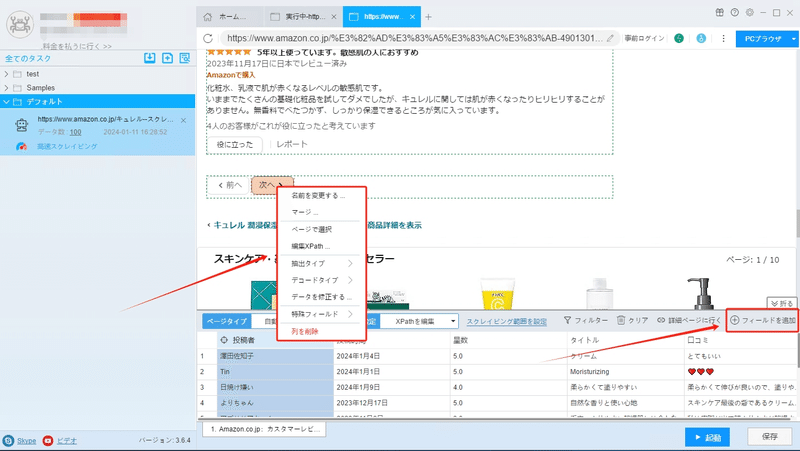Open the settings gear icon
This screenshot has width=800, height=451.
749,13
